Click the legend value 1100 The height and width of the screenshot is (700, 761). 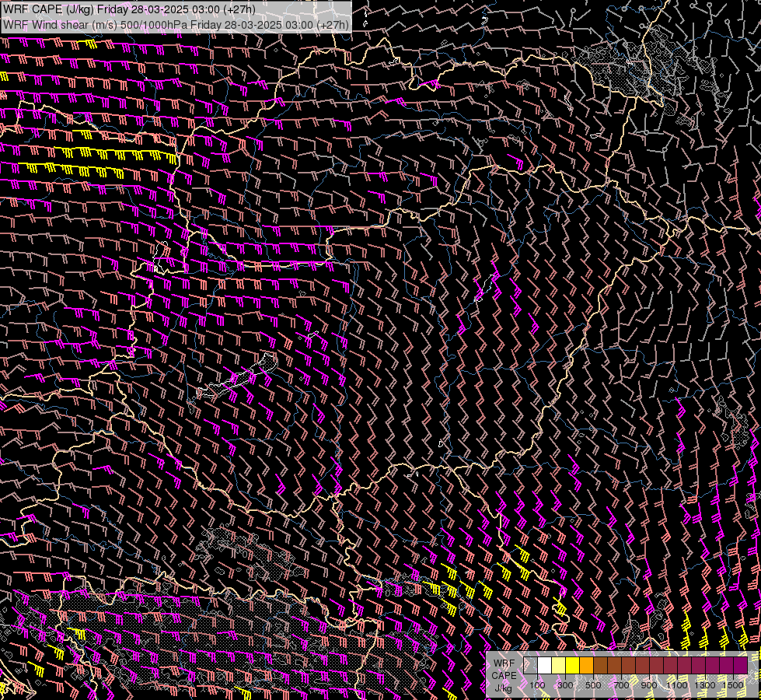point(676,685)
